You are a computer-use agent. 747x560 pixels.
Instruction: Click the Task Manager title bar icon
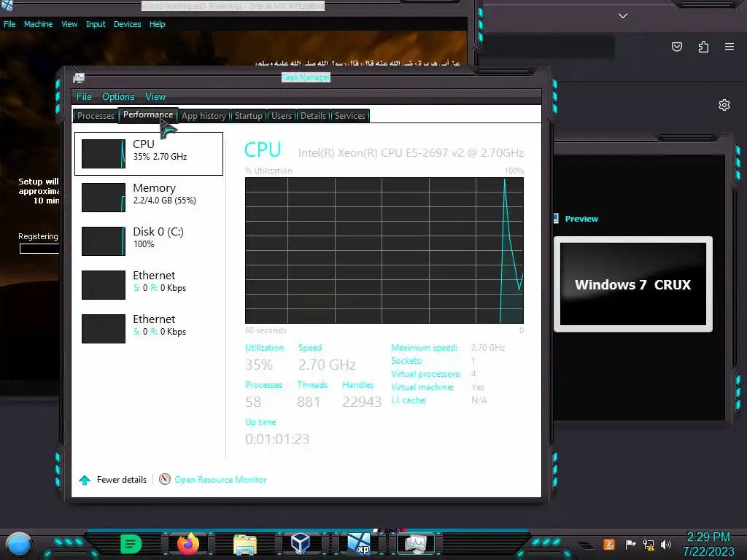click(79, 77)
